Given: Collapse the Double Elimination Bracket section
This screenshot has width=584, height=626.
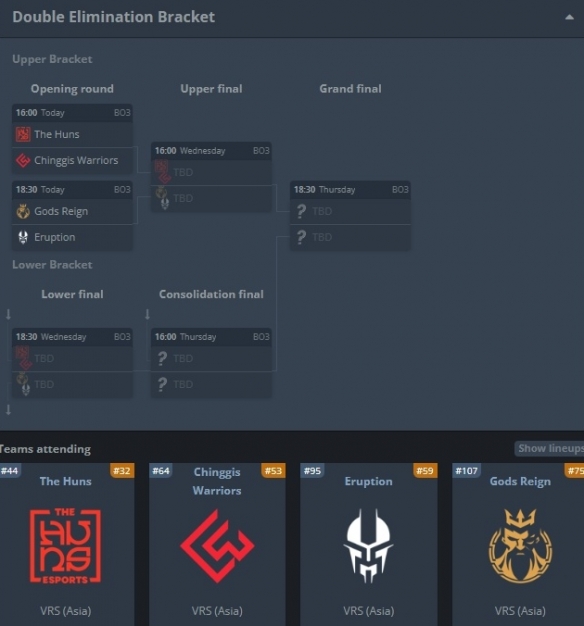Looking at the screenshot, I should [569, 17].
